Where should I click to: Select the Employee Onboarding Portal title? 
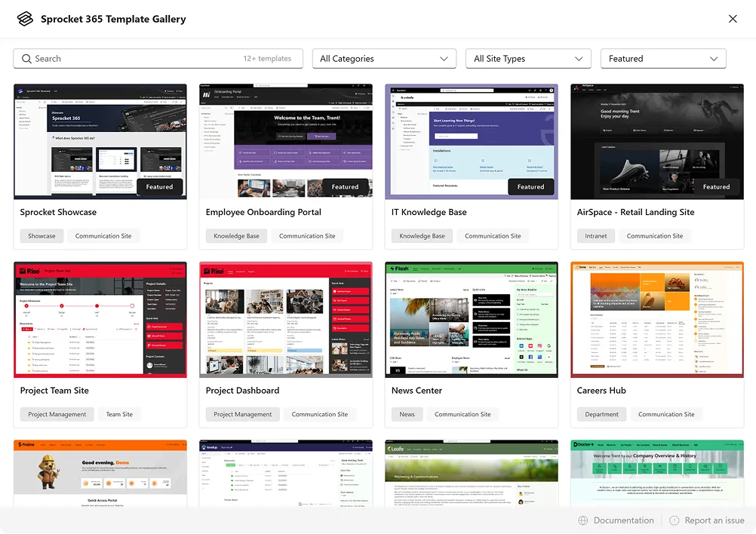(263, 212)
